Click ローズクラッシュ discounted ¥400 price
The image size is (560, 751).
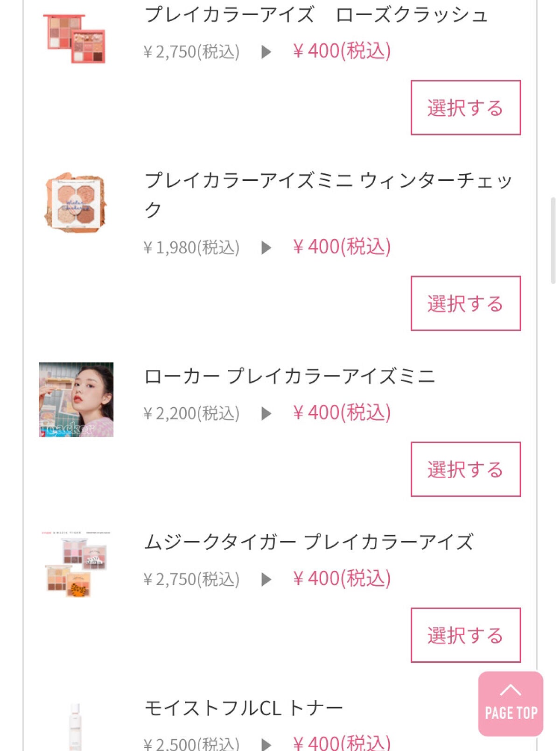[x=342, y=51]
